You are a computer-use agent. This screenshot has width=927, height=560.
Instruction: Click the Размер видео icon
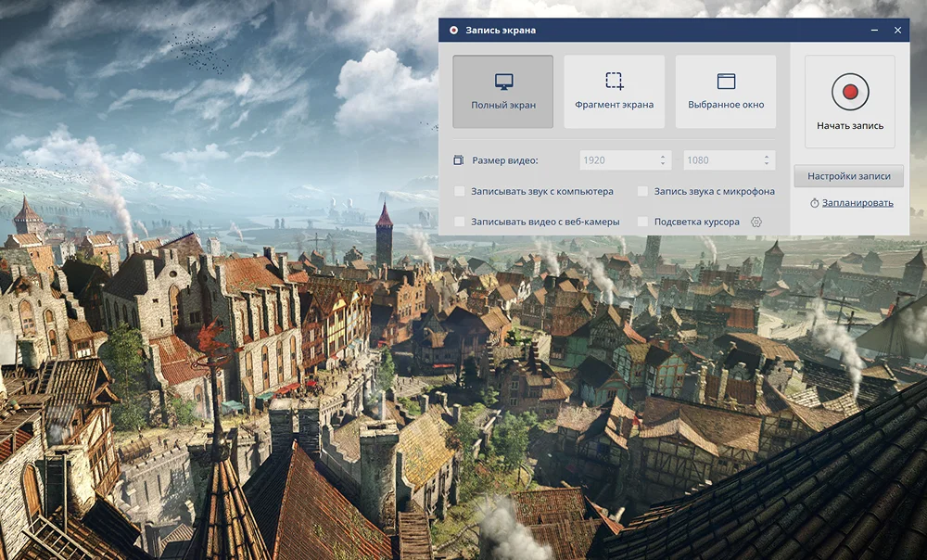point(459,160)
